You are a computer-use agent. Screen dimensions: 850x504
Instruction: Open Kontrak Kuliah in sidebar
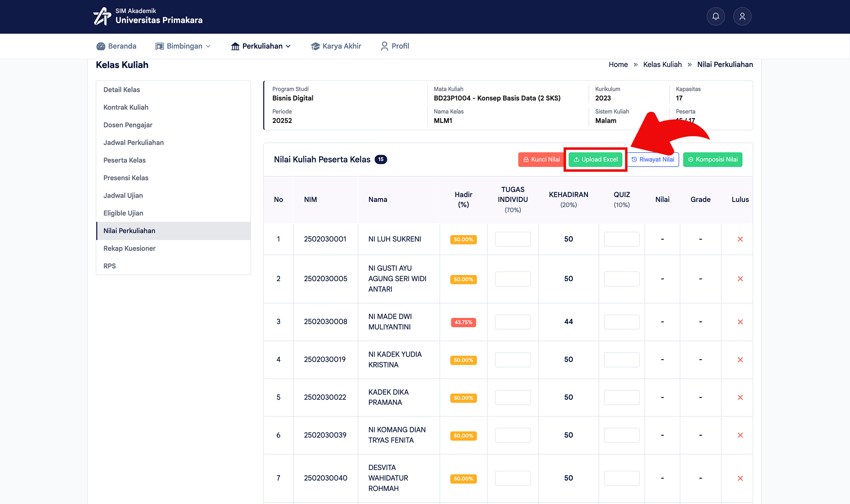tap(173, 107)
